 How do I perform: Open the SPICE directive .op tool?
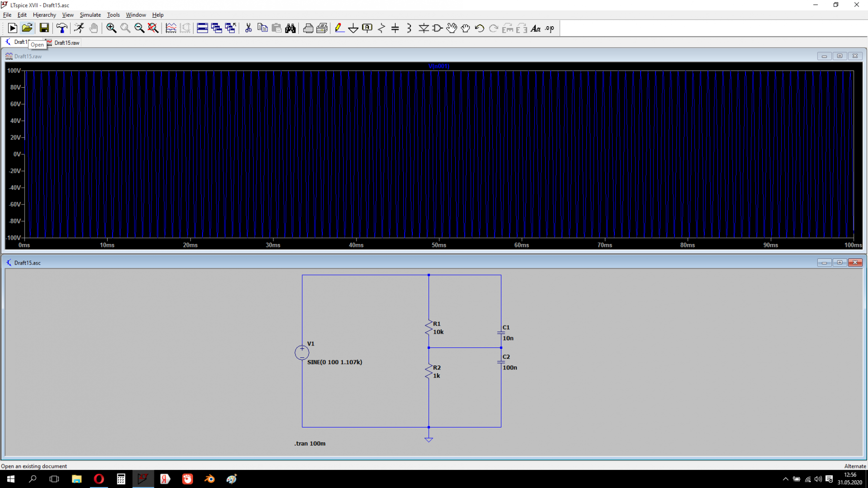[x=550, y=29]
